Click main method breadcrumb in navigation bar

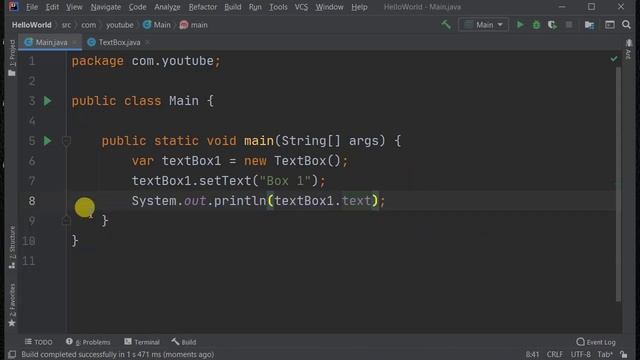194,25
